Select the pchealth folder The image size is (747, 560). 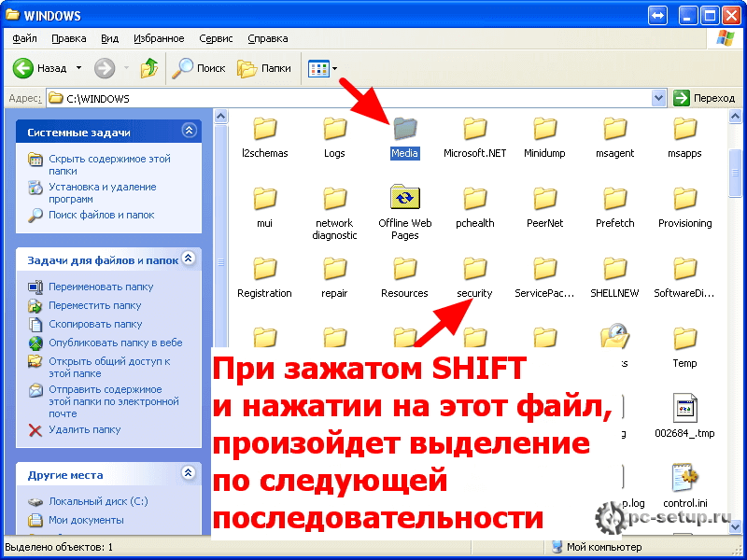click(474, 207)
